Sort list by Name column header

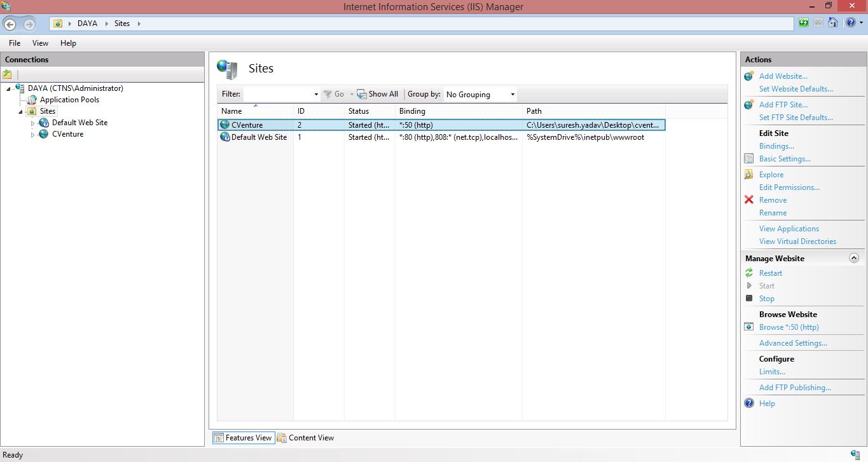[255, 111]
